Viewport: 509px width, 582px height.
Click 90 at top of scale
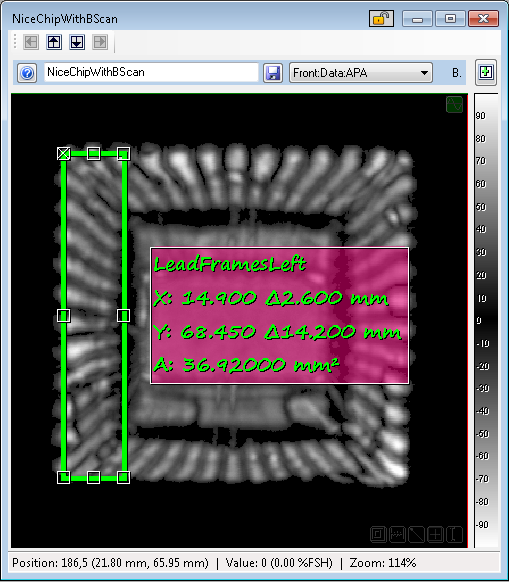(480, 116)
